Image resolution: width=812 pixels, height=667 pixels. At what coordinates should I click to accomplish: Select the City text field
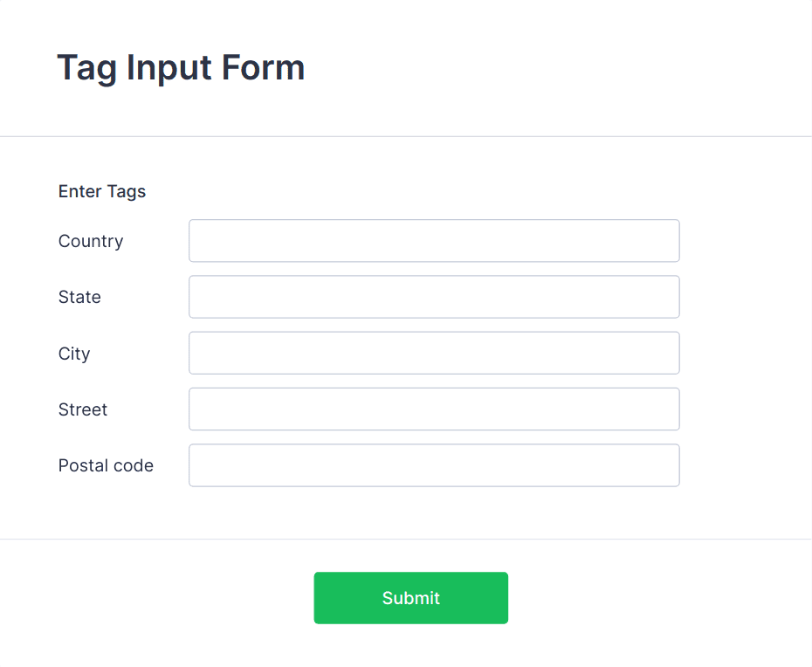click(434, 353)
